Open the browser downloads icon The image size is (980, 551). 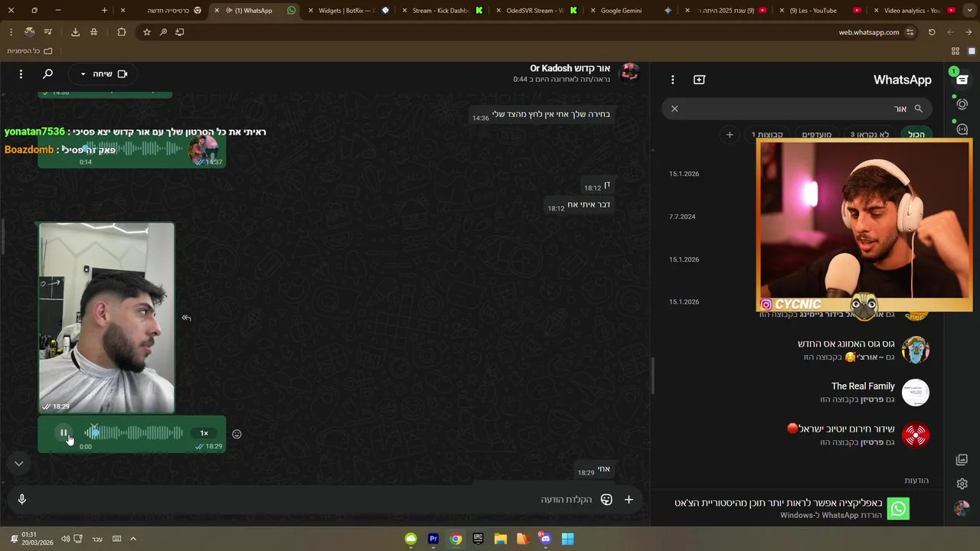pos(75,32)
